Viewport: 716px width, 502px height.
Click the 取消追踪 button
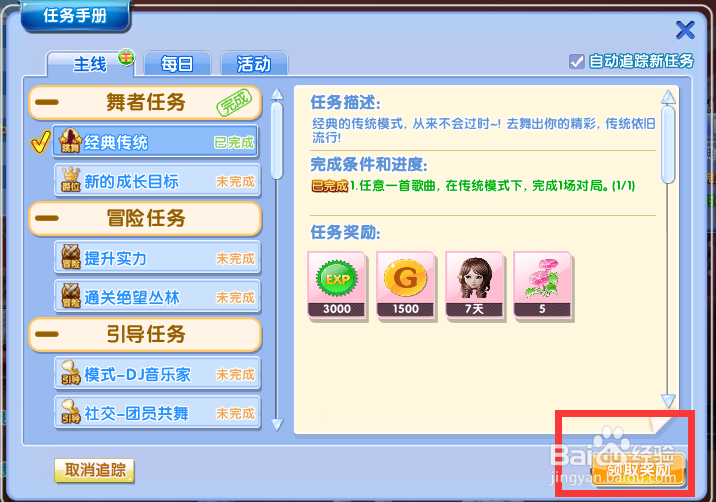[94, 470]
